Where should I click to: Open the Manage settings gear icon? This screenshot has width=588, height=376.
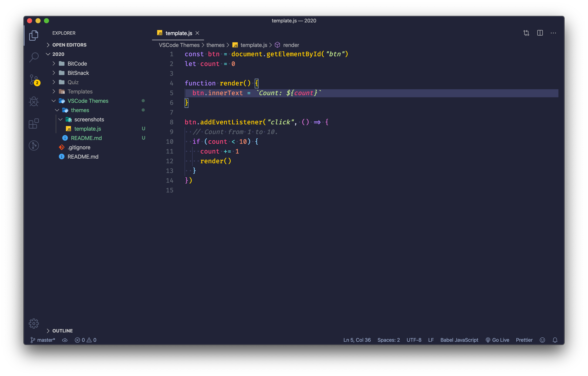[x=34, y=323]
